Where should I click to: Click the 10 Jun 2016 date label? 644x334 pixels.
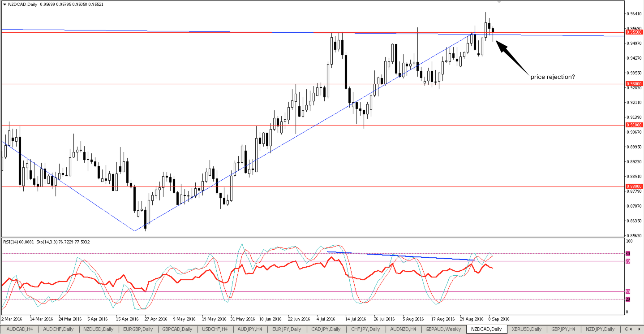270,319
